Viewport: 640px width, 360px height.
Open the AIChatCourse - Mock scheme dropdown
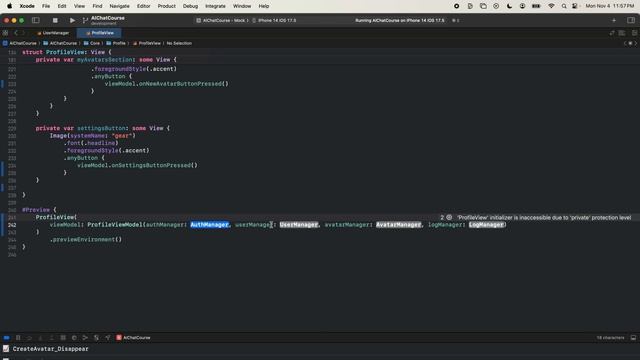pos(222,20)
